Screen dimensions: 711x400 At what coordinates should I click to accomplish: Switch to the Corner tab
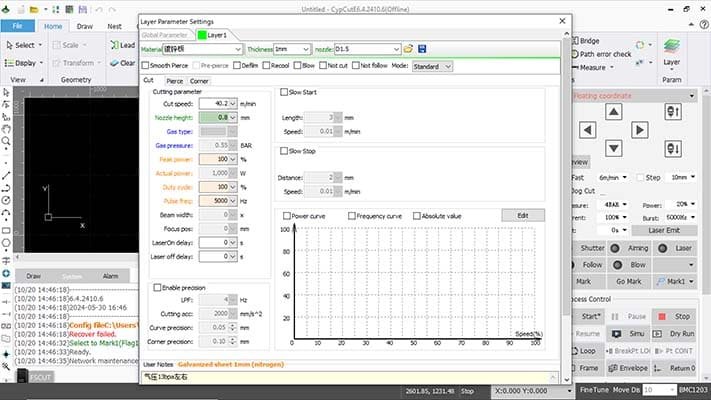click(x=199, y=81)
